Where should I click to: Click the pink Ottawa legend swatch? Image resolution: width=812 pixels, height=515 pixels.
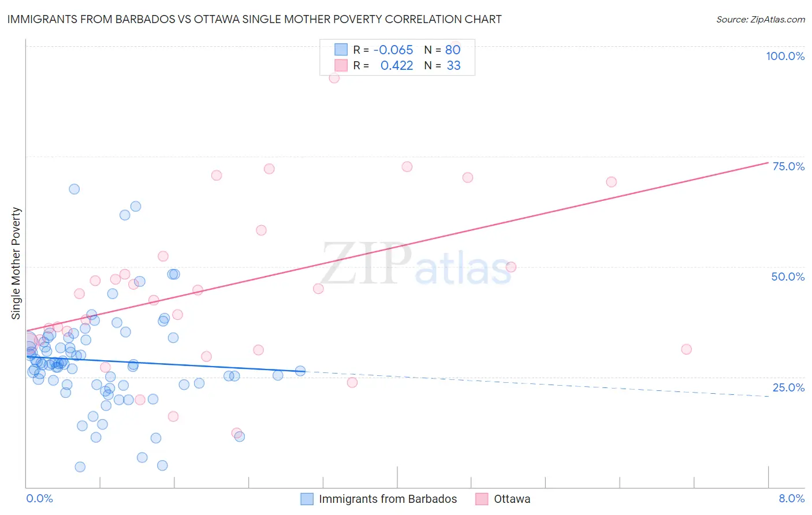pyautogui.click(x=482, y=499)
